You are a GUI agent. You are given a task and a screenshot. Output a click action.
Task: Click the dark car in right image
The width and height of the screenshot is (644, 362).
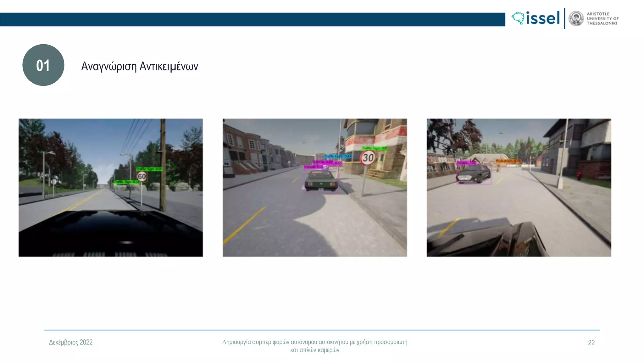[x=473, y=174]
